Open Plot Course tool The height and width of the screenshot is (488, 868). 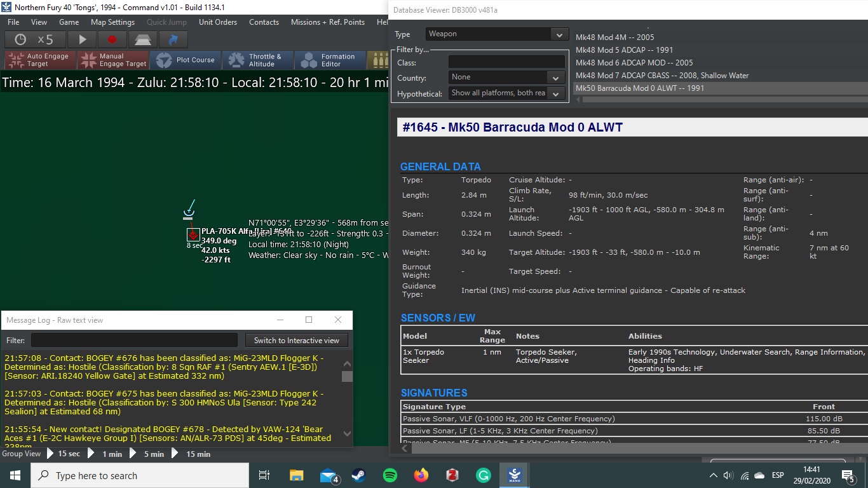click(x=186, y=60)
